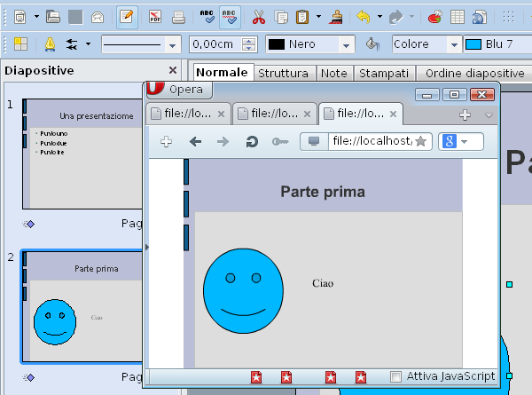Go back in the Opera browser
The height and width of the screenshot is (395, 532).
coord(195,141)
